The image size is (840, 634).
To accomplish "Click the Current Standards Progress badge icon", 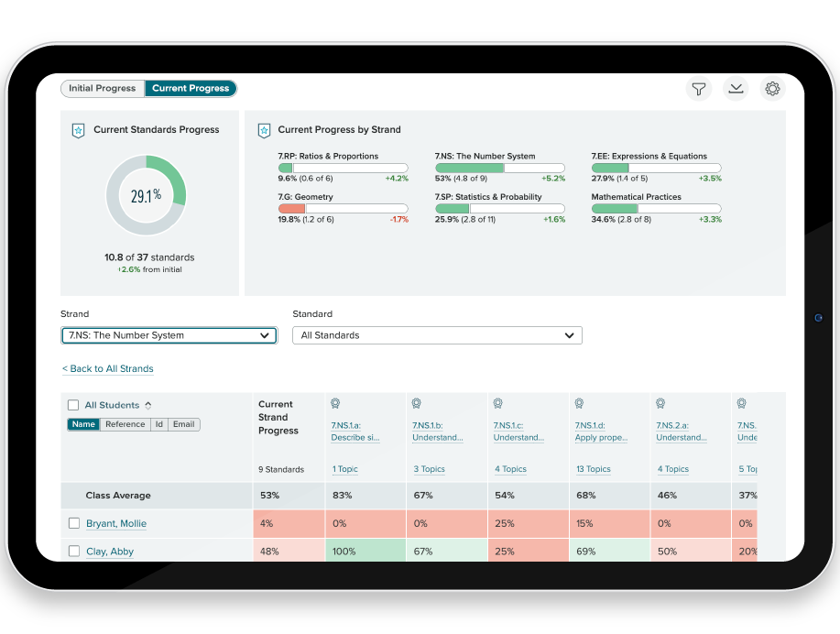I will [78, 130].
